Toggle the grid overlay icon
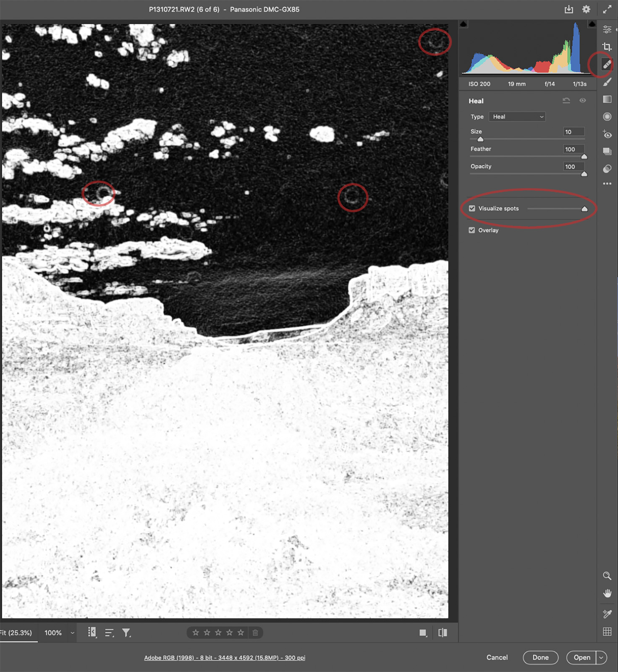Screen dimensions: 618x672 (x=607, y=632)
